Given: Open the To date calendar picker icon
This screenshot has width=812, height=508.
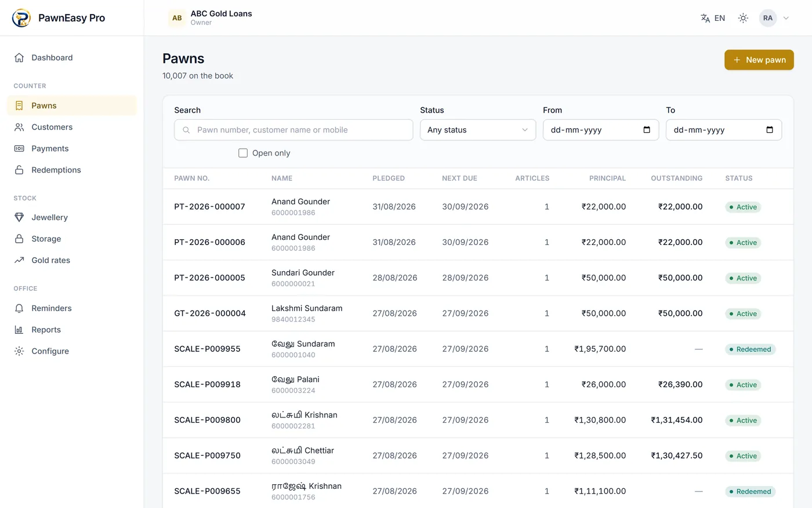Looking at the screenshot, I should [x=770, y=130].
